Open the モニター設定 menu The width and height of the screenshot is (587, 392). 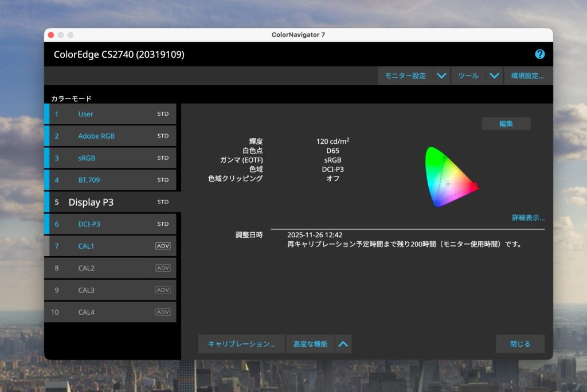coord(405,76)
